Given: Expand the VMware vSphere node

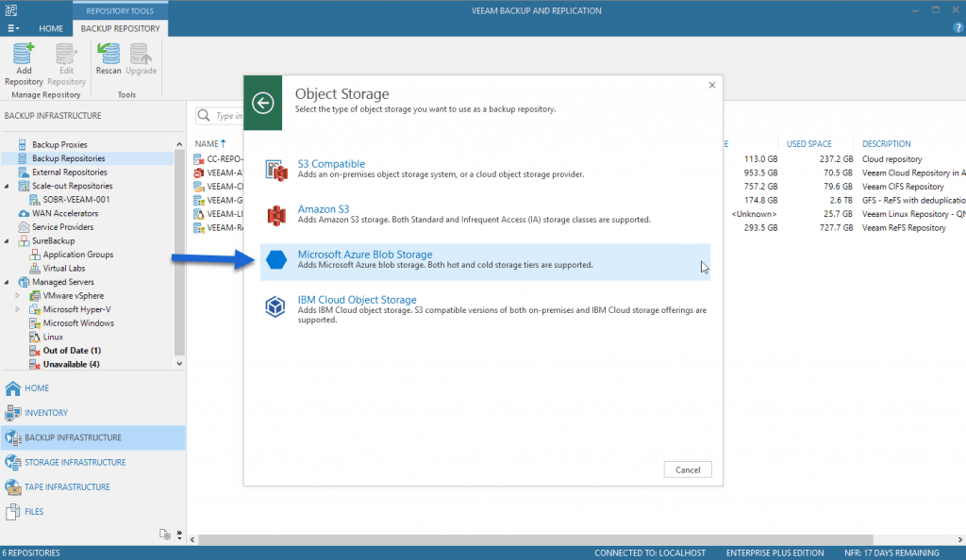Looking at the screenshot, I should tap(17, 295).
